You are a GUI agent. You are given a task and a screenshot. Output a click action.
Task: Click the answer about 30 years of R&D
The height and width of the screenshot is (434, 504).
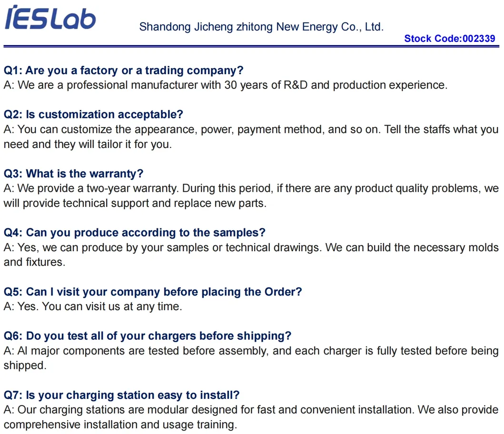click(x=225, y=86)
